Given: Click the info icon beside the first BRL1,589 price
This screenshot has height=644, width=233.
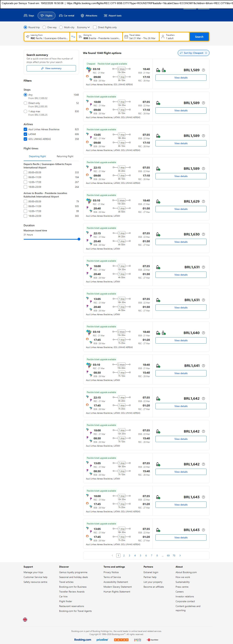Looking at the screenshot, I should 203,70.
